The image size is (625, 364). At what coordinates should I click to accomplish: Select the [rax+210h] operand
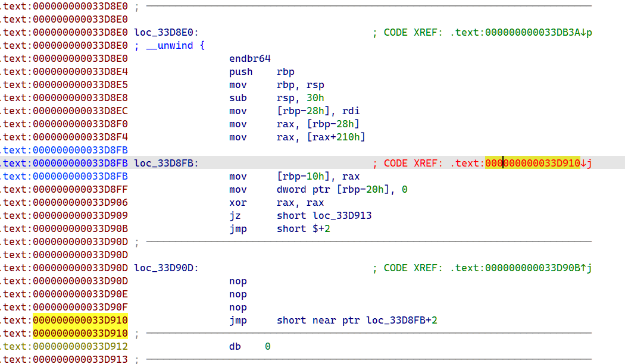click(336, 137)
